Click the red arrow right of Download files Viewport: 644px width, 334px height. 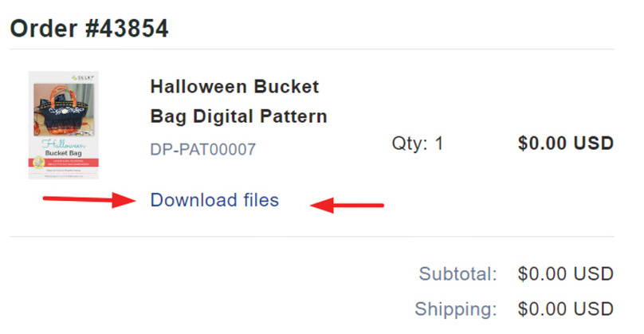[347, 205]
